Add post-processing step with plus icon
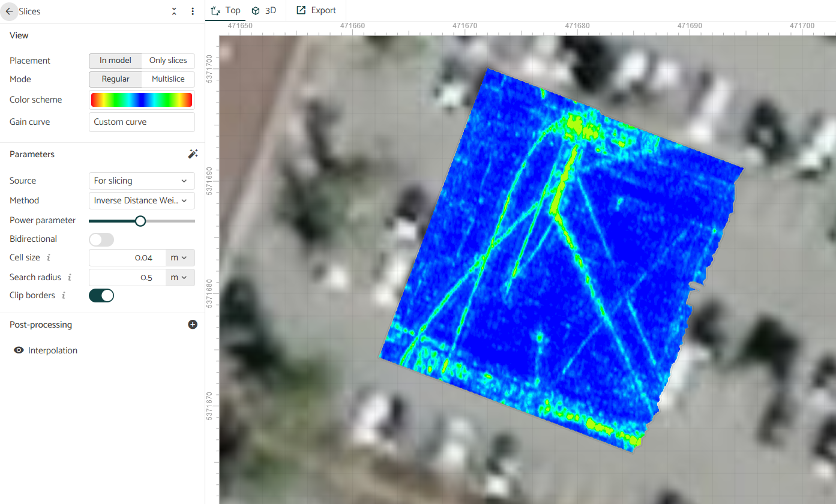This screenshot has height=504, width=836. (193, 325)
